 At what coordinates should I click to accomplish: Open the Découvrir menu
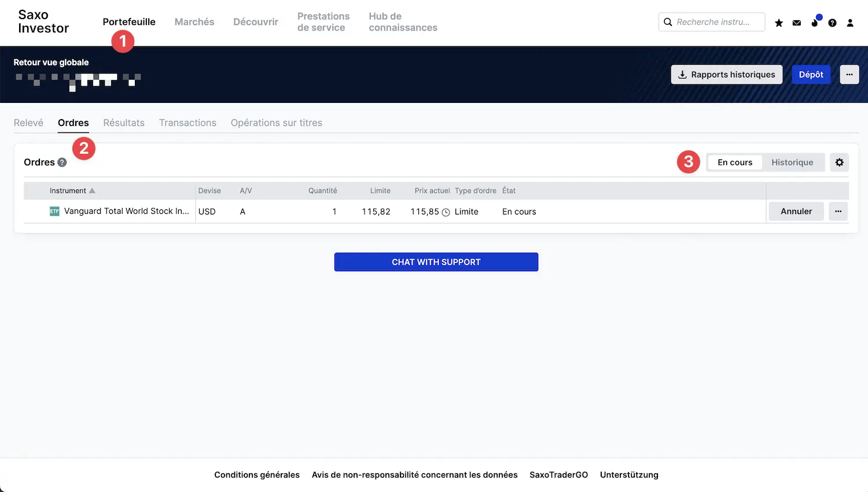click(x=256, y=22)
